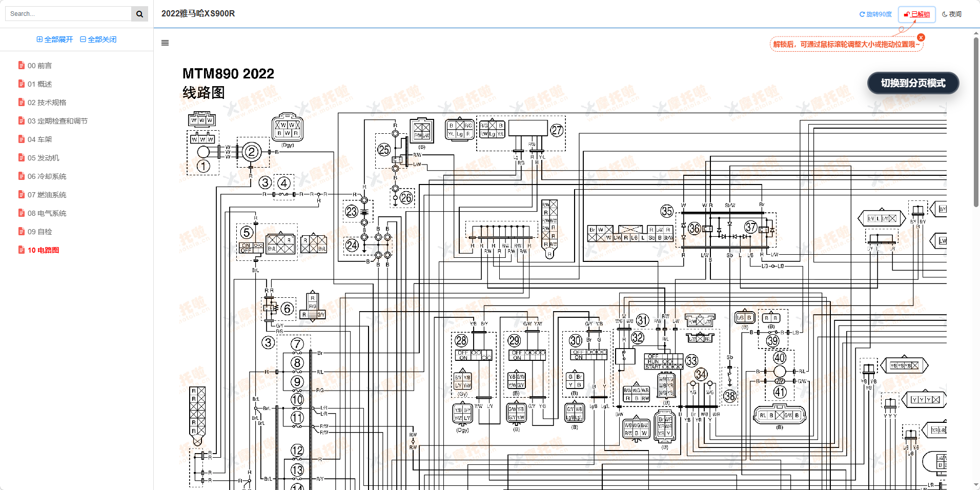Click the document icon beside 09 自检
Screen dimensions: 980x490
22,232
